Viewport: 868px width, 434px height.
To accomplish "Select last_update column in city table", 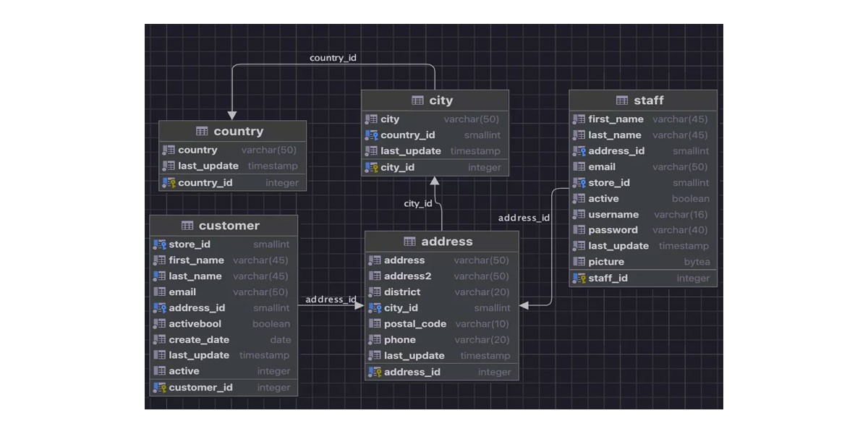I will (435, 151).
